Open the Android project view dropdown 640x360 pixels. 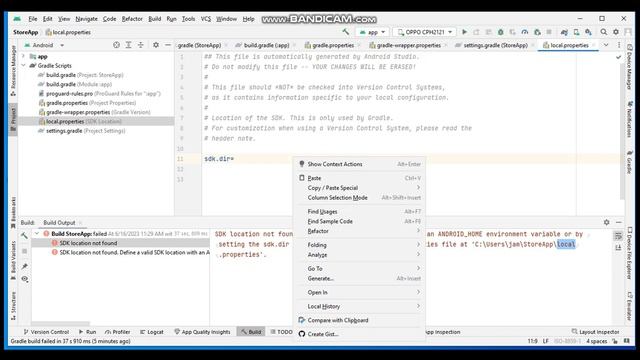pyautogui.click(x=44, y=45)
